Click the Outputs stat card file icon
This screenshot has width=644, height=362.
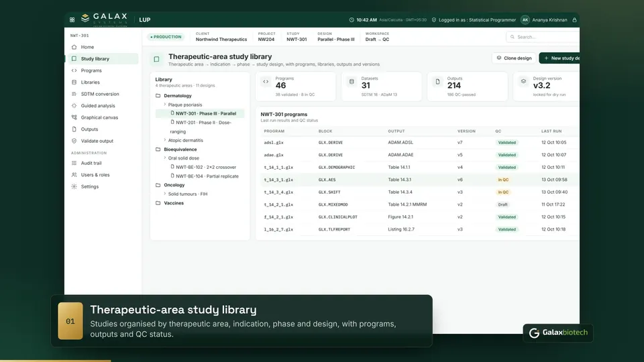click(x=437, y=82)
